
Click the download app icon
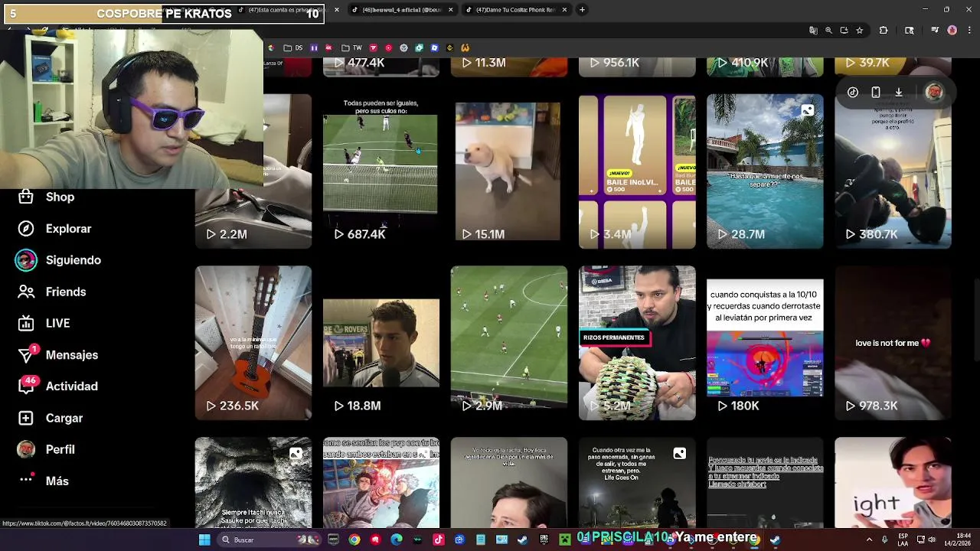pyautogui.click(x=899, y=93)
